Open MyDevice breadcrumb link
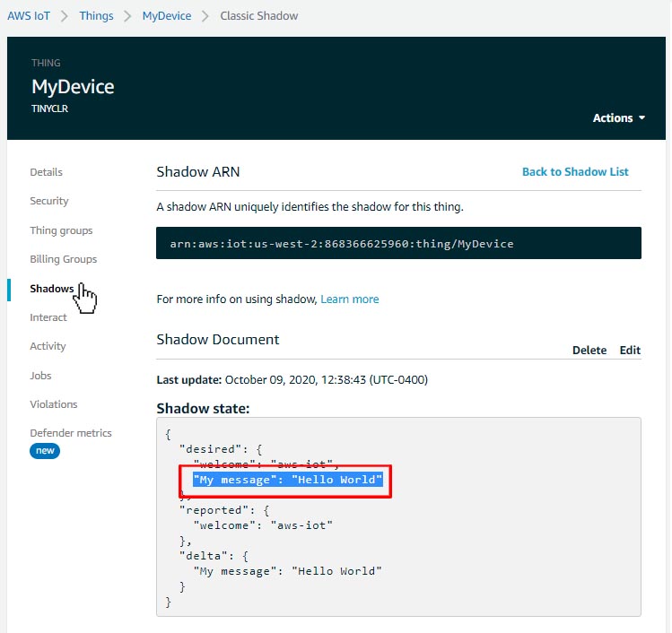Screen dimensions: 672x633 click(x=167, y=16)
